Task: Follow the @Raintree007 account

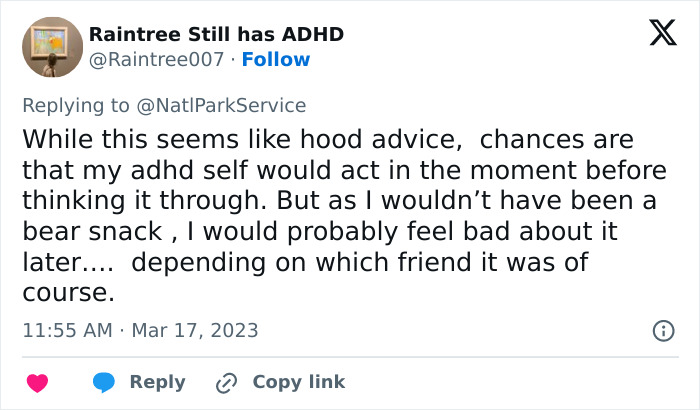Action: (277, 60)
